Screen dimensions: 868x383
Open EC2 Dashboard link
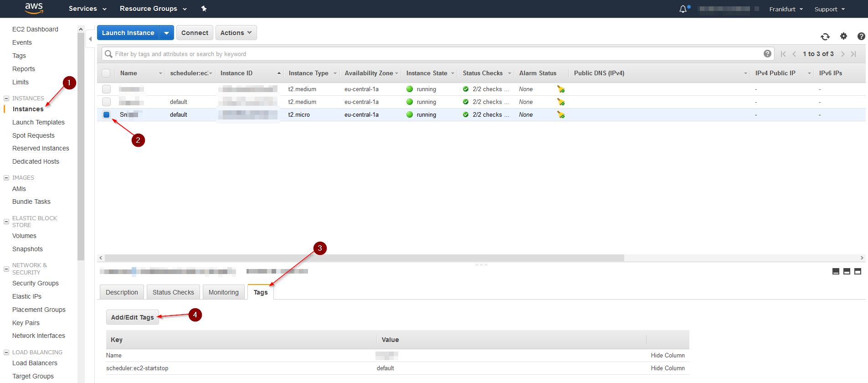(x=35, y=29)
